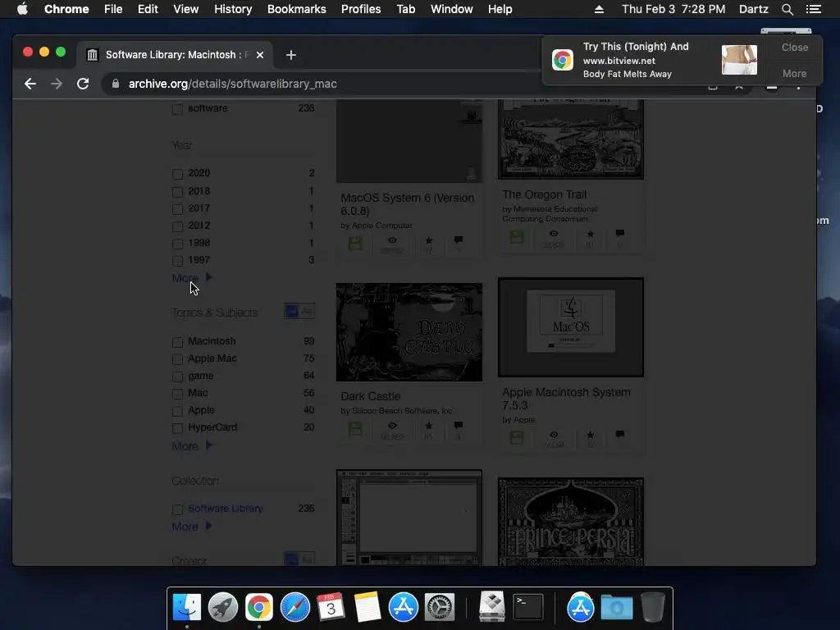This screenshot has height=630, width=840.
Task: Open Apple Macintosh System 7.5.3 link
Action: click(566, 399)
